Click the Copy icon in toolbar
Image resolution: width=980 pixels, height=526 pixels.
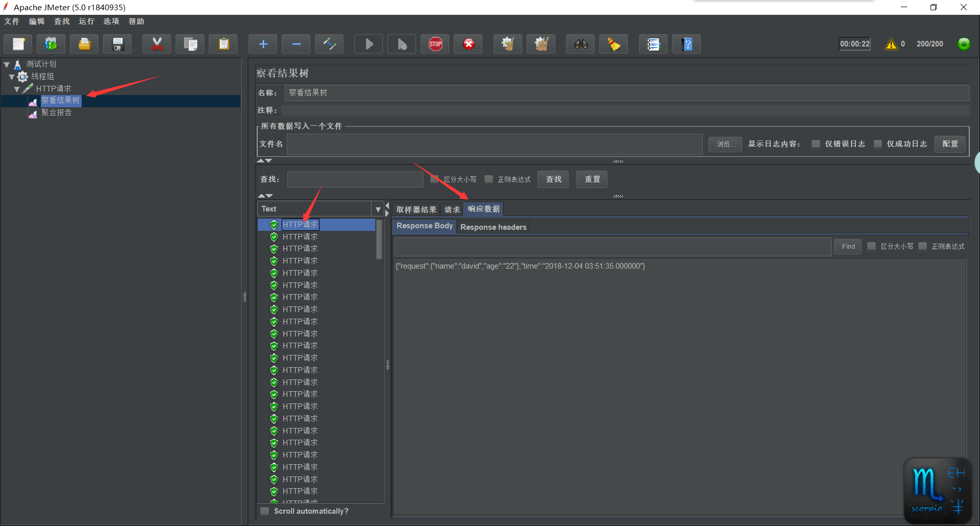pos(190,44)
